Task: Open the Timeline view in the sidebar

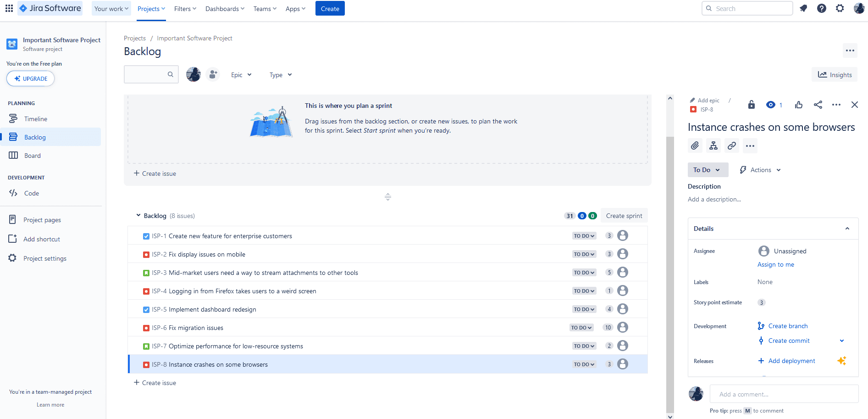Action: coord(37,118)
